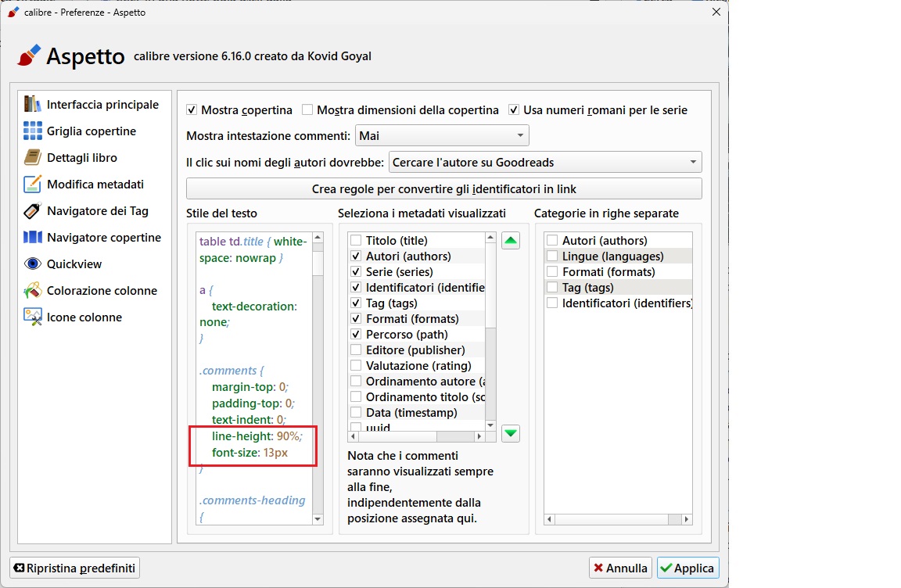Close the Preferenze dialog window
The height and width of the screenshot is (588, 901).
pos(716,12)
